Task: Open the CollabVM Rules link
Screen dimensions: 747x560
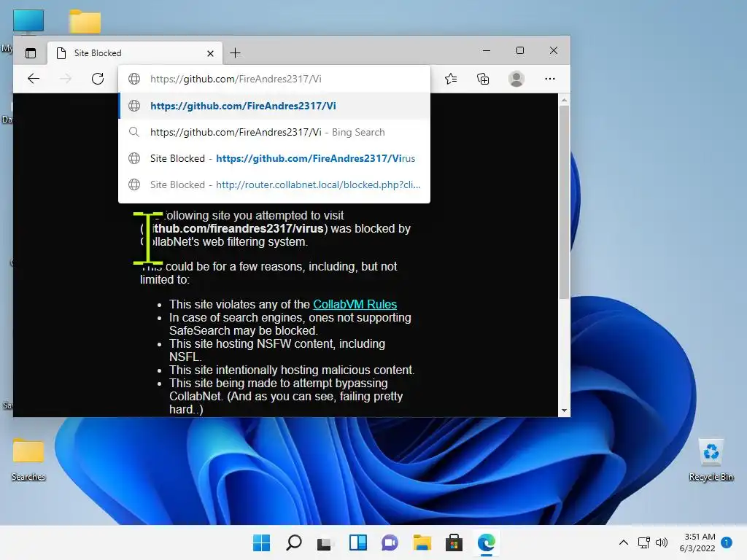Action: [x=355, y=304]
